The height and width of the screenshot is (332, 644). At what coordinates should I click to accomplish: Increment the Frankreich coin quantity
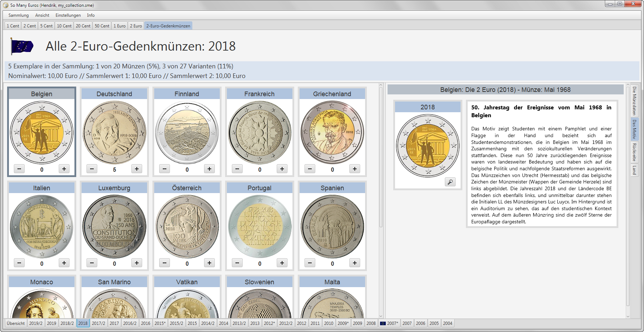282,169
